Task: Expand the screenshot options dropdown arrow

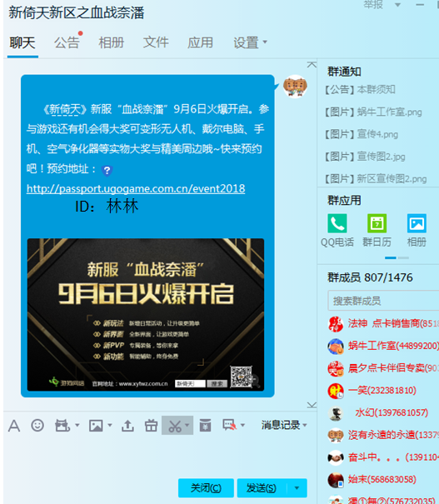Action: tap(187, 425)
